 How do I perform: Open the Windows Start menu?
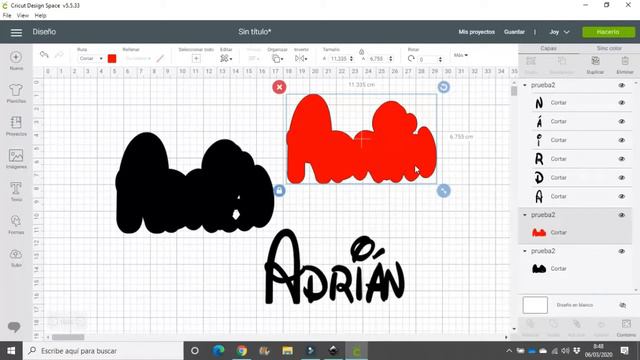coord(11,351)
